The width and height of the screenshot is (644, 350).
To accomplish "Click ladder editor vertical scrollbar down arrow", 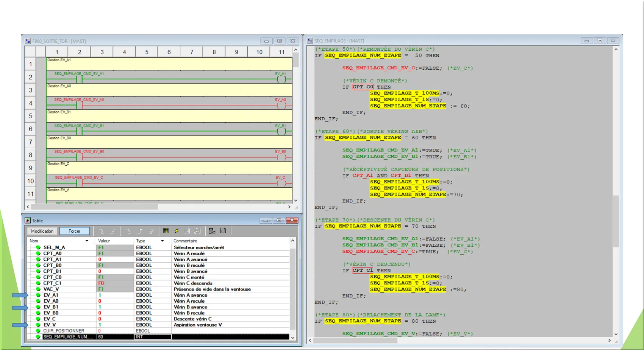I will tap(296, 201).
